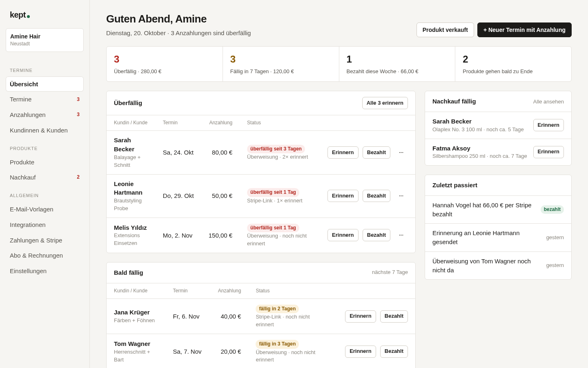Go to Übersicht in the sidebar
This screenshot has height=368, width=588.
(45, 84)
